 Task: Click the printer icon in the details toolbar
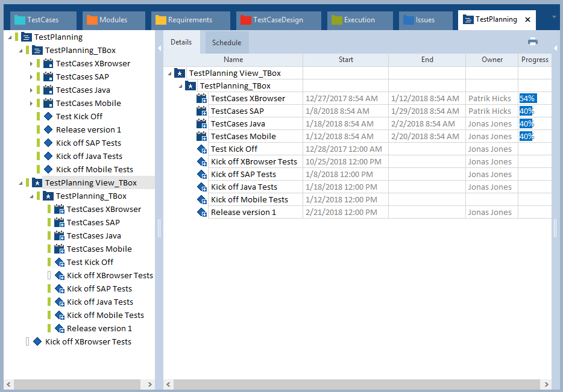point(533,42)
